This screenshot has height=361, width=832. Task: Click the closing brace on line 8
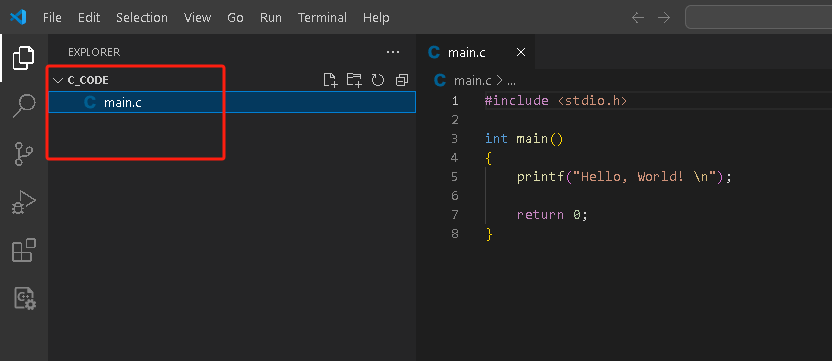pyautogui.click(x=489, y=234)
